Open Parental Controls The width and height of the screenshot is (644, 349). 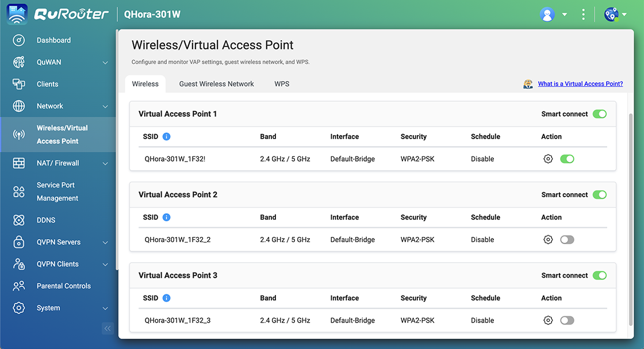click(63, 286)
